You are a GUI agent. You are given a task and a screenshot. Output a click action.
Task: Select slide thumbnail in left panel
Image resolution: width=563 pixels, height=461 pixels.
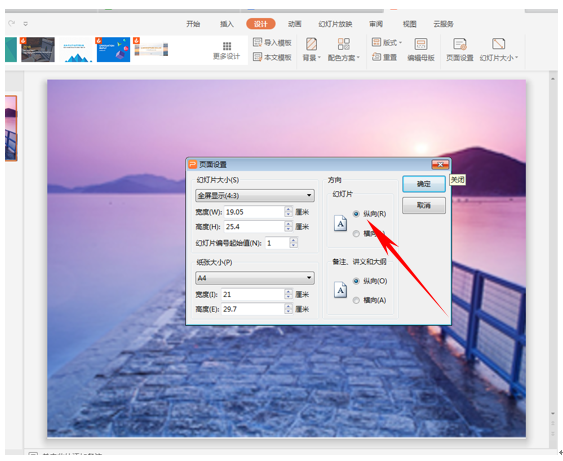pos(11,128)
